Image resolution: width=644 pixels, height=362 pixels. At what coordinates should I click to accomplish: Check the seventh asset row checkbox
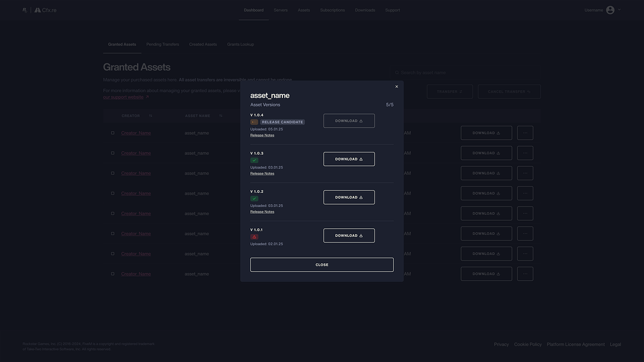(113, 254)
